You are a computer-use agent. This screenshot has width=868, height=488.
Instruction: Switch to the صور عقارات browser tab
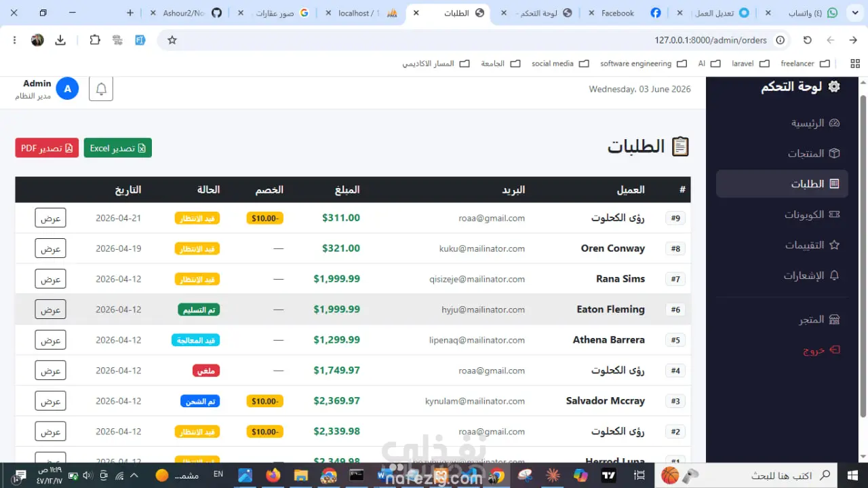tap(275, 13)
